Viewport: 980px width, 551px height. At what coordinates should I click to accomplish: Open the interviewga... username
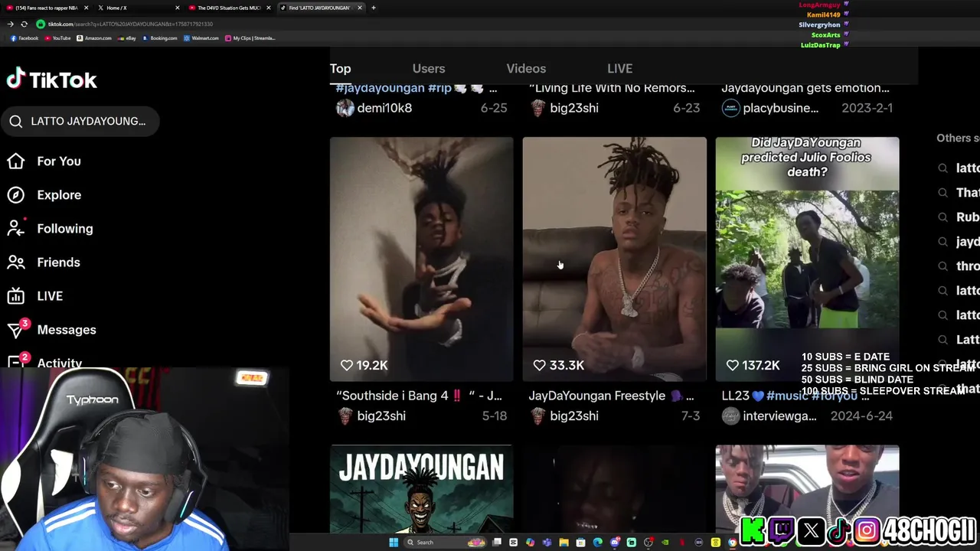tap(780, 416)
